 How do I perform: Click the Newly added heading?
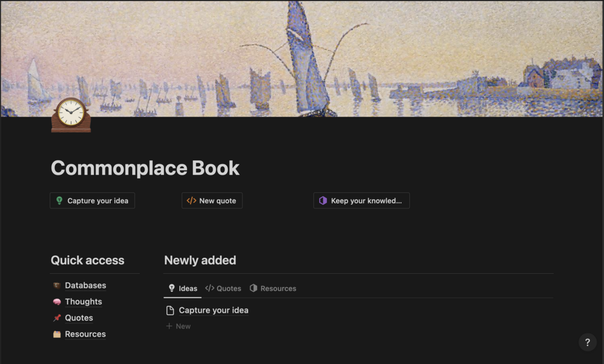tap(200, 260)
